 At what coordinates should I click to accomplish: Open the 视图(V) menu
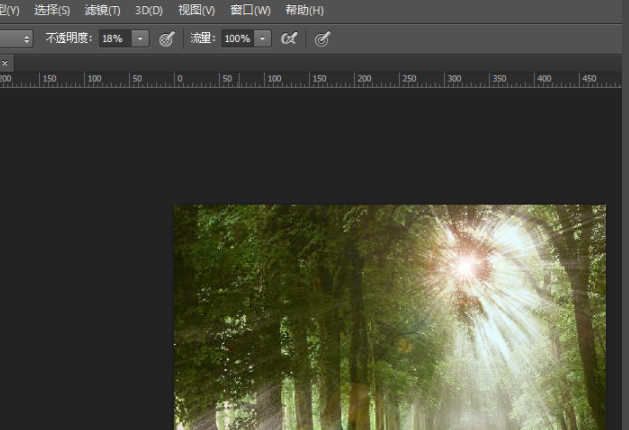click(x=196, y=10)
